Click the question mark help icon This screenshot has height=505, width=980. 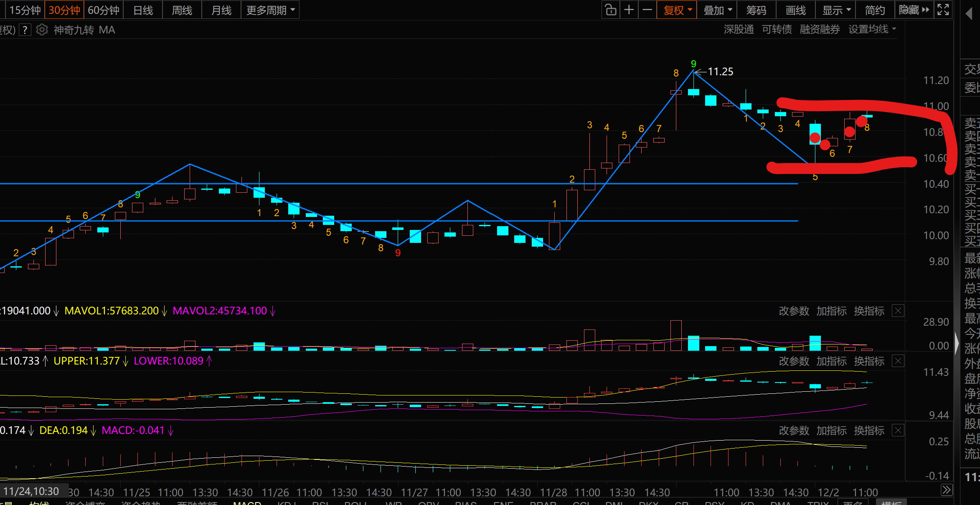[x=25, y=30]
